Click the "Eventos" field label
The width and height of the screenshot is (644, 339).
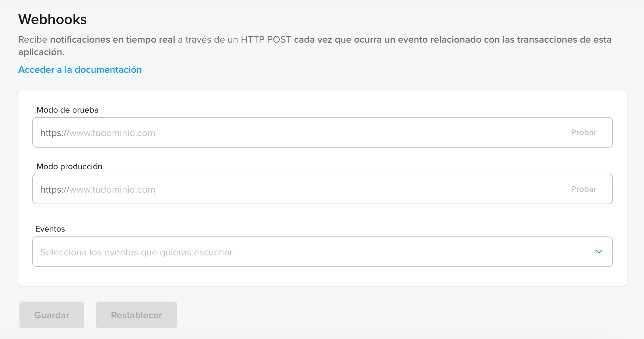50,229
